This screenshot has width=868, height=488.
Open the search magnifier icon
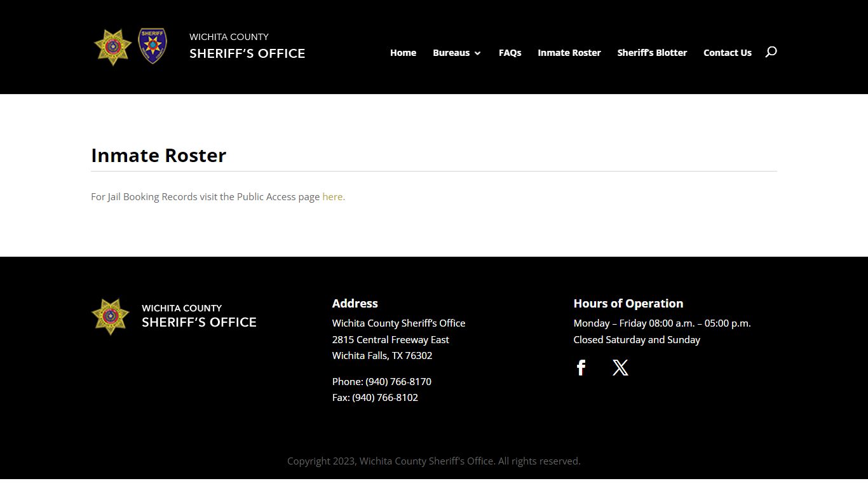(771, 52)
